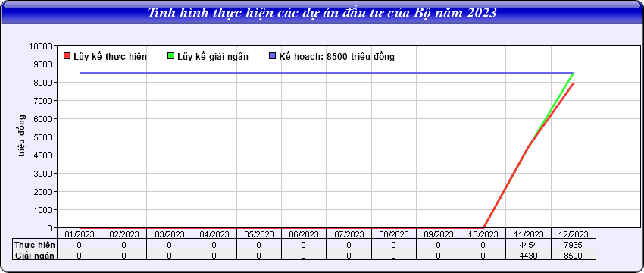Click the green line endpoint at December
This screenshot has width=644, height=273.
(573, 74)
